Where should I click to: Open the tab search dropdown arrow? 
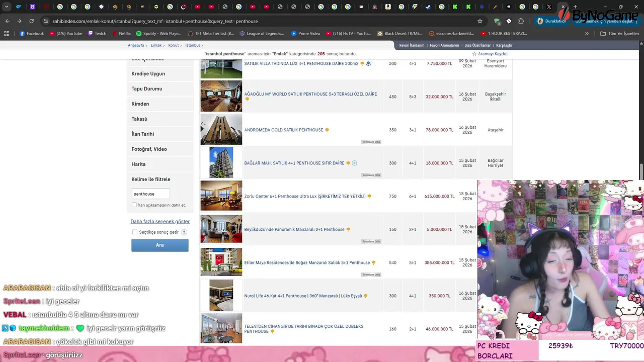pos(7,7)
